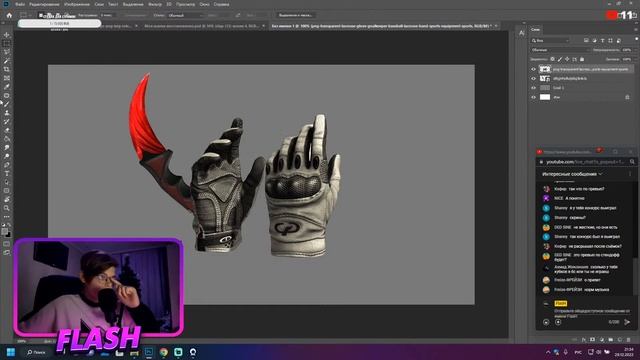The image size is (640, 360).
Task: Click foreground color swatch in toolbar
Action: pos(5,231)
